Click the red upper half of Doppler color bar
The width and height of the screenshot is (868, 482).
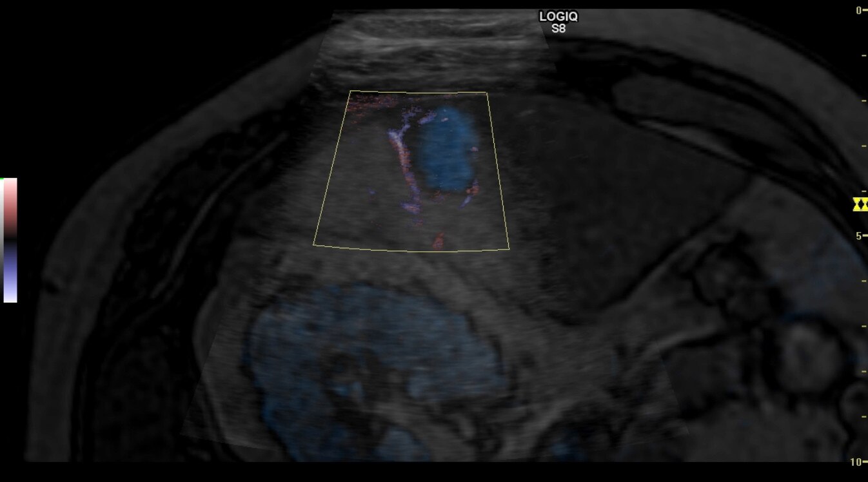[10, 200]
